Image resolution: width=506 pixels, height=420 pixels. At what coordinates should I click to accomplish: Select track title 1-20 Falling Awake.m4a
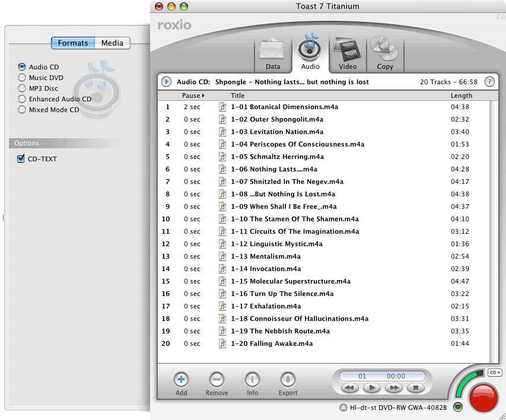coord(272,343)
